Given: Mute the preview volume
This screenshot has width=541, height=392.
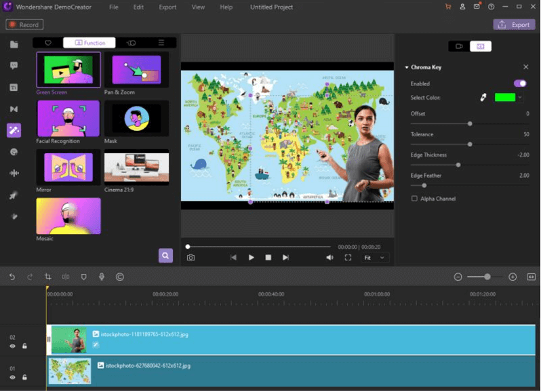Looking at the screenshot, I should [x=330, y=258].
